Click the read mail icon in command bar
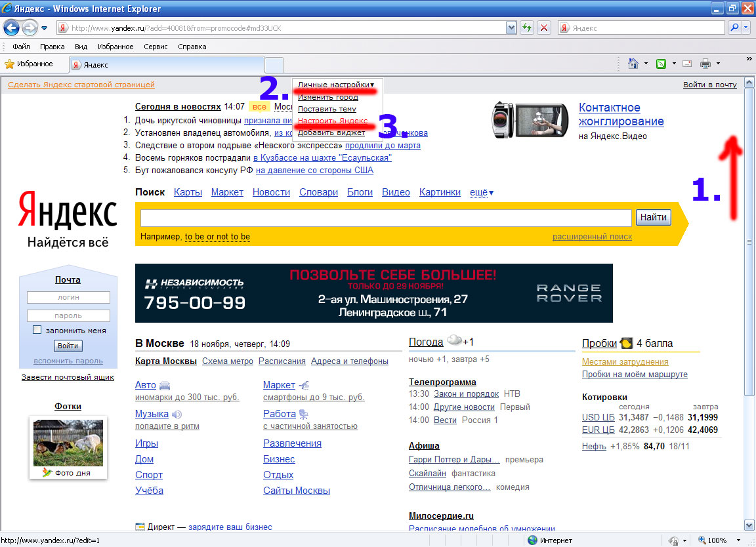Image resolution: width=756 pixels, height=547 pixels. (x=687, y=64)
